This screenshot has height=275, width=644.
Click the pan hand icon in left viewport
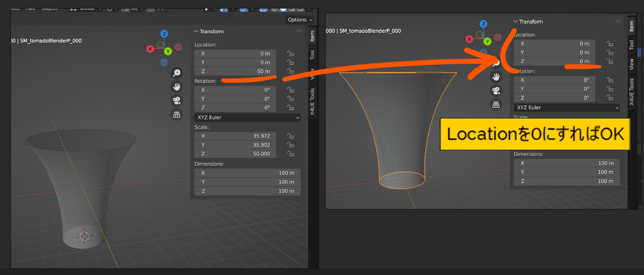[x=177, y=87]
